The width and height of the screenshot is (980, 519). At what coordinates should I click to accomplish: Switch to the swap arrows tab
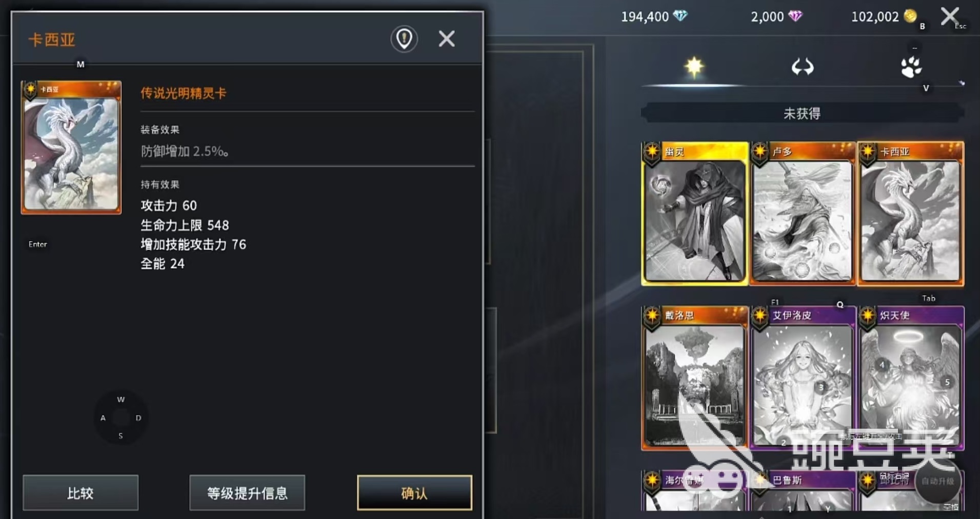pos(803,67)
